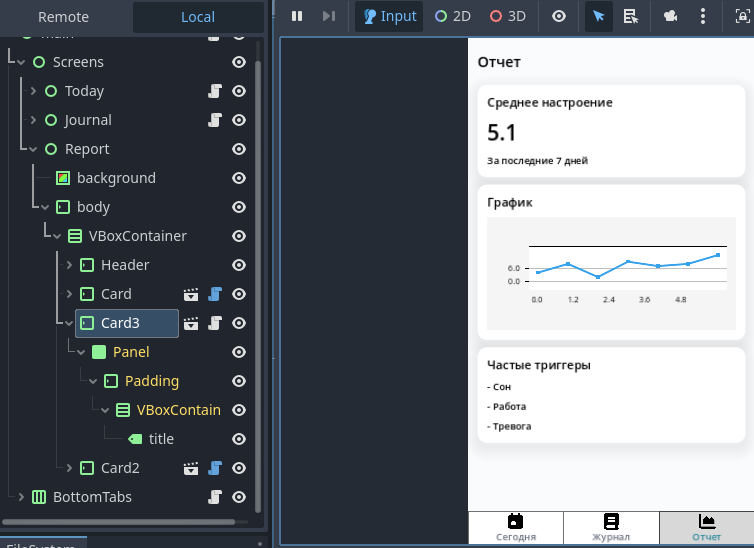The height and width of the screenshot is (548, 754).
Task: Expand the BottomTabs node
Action: pos(21,497)
